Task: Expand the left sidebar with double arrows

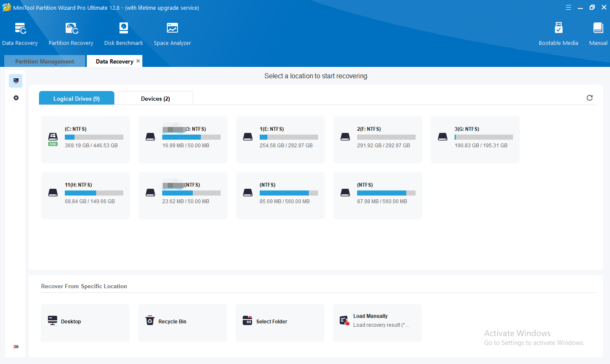Action: click(16, 347)
